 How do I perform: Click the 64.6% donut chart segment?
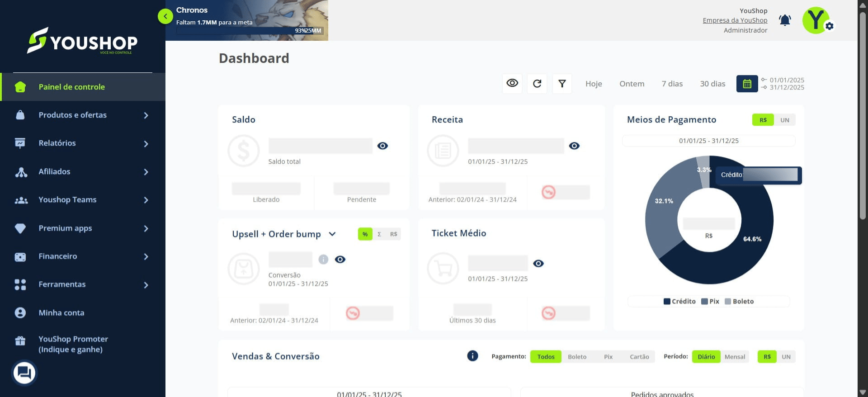(x=752, y=239)
